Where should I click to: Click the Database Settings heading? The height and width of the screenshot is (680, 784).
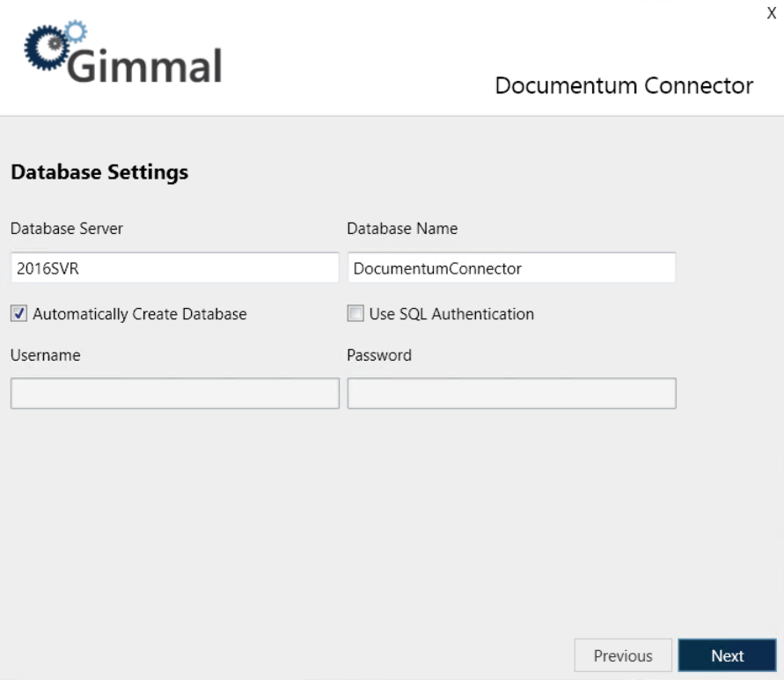(99, 172)
